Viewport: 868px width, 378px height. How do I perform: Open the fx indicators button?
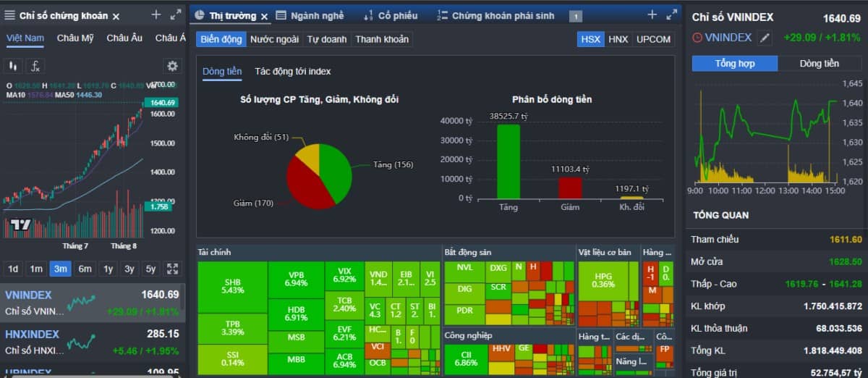(x=35, y=66)
